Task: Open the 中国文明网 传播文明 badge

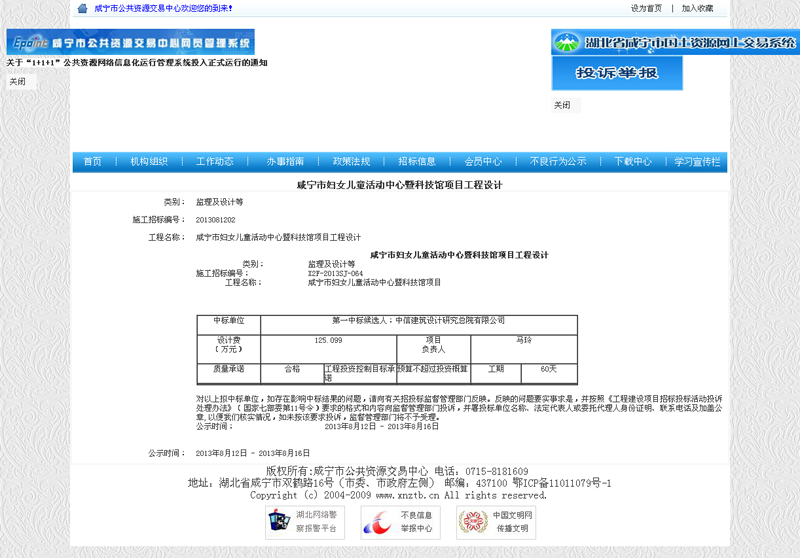Action: pos(495,521)
